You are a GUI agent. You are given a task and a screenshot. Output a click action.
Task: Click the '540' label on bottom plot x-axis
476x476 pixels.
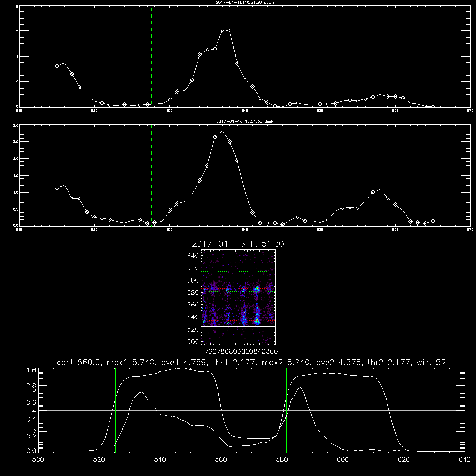[160, 460]
